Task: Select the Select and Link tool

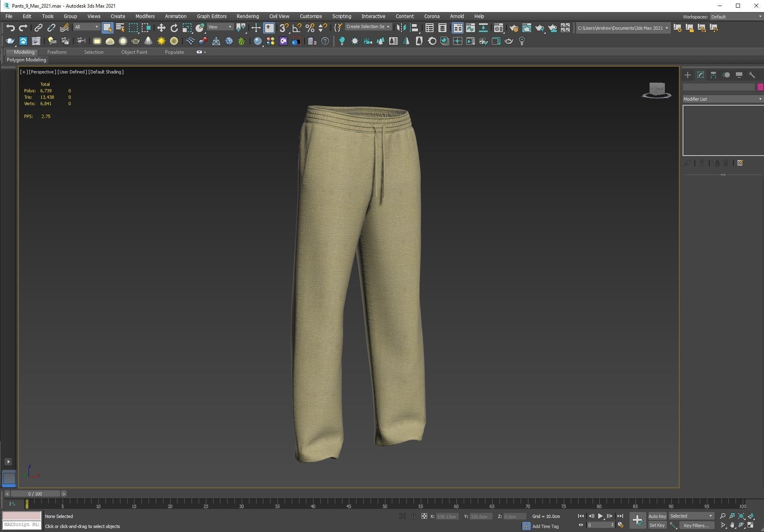Action: point(38,28)
